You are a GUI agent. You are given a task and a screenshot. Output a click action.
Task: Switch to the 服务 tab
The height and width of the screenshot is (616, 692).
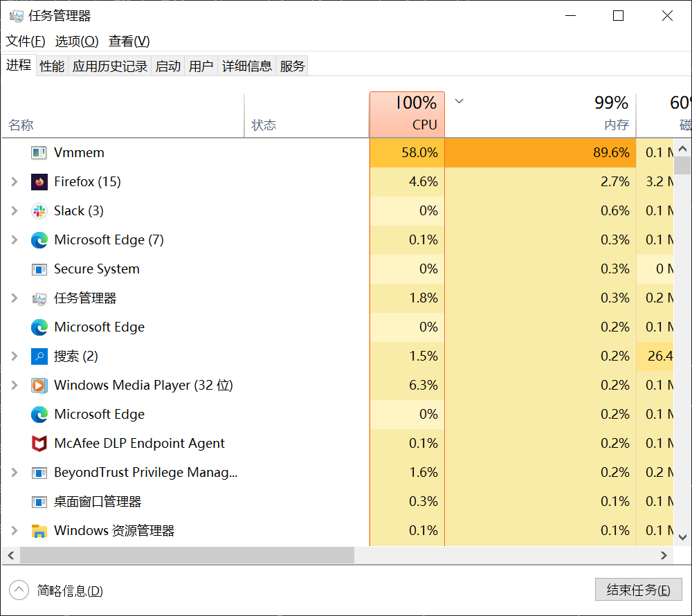point(292,66)
